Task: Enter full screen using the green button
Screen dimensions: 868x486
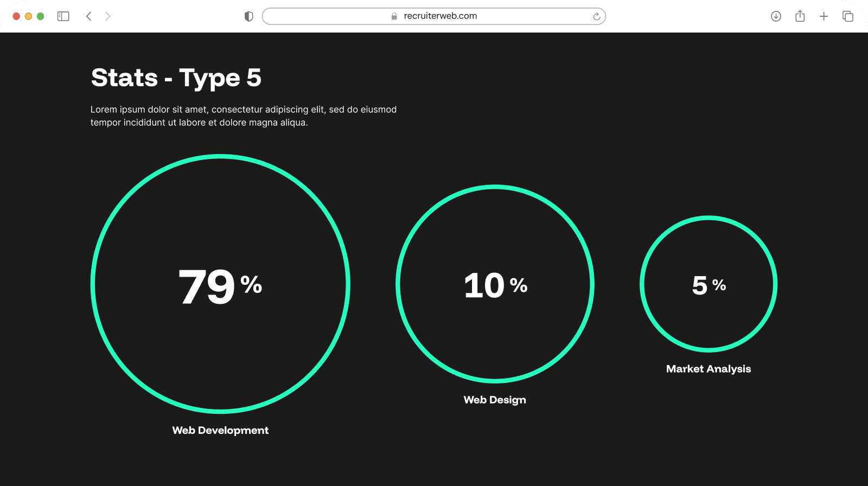Action: point(40,16)
